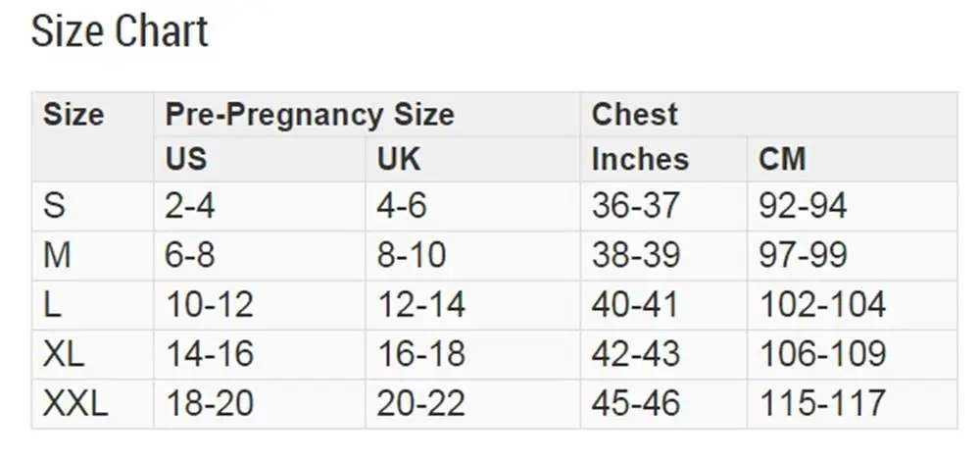The height and width of the screenshot is (462, 980).
Task: Select the XL size row label
Action: point(92,354)
